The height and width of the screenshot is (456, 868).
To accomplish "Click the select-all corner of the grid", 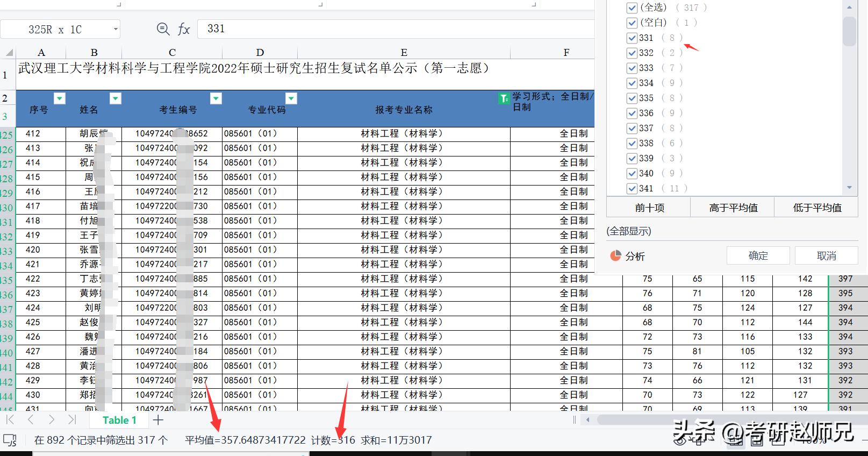I will tap(9, 53).
